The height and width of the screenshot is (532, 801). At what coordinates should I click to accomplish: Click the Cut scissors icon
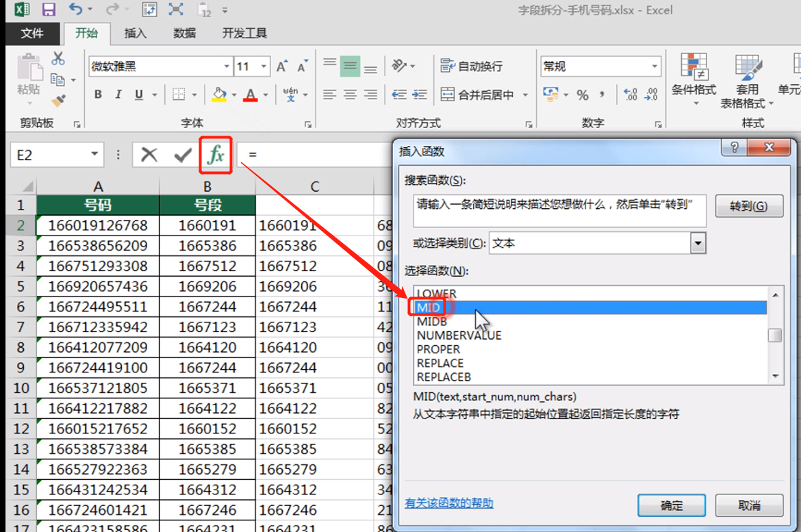[58, 58]
